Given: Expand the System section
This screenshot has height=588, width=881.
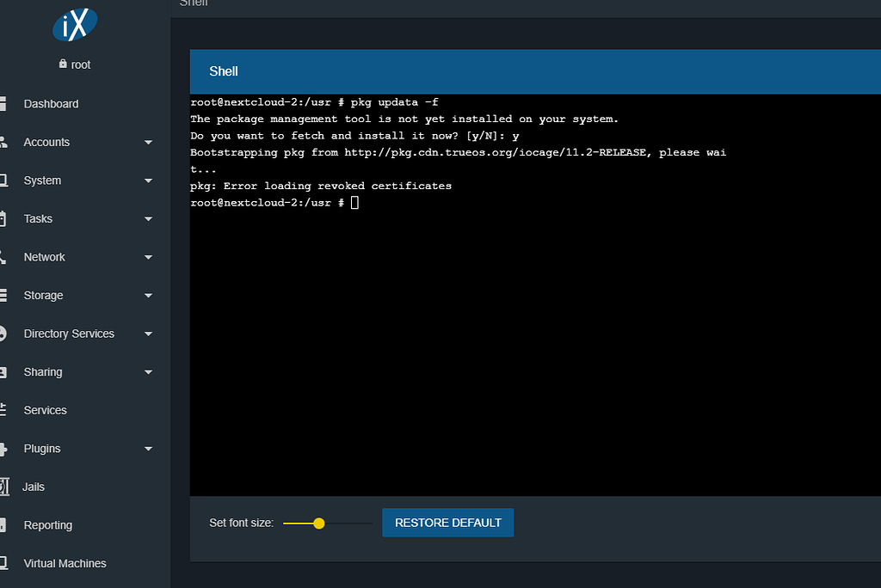Looking at the screenshot, I should tap(148, 181).
